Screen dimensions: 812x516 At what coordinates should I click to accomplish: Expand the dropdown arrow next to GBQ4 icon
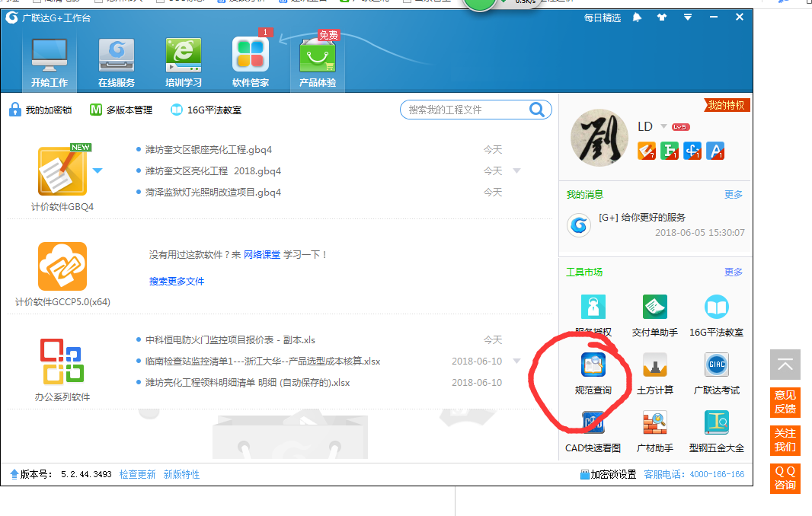(98, 170)
